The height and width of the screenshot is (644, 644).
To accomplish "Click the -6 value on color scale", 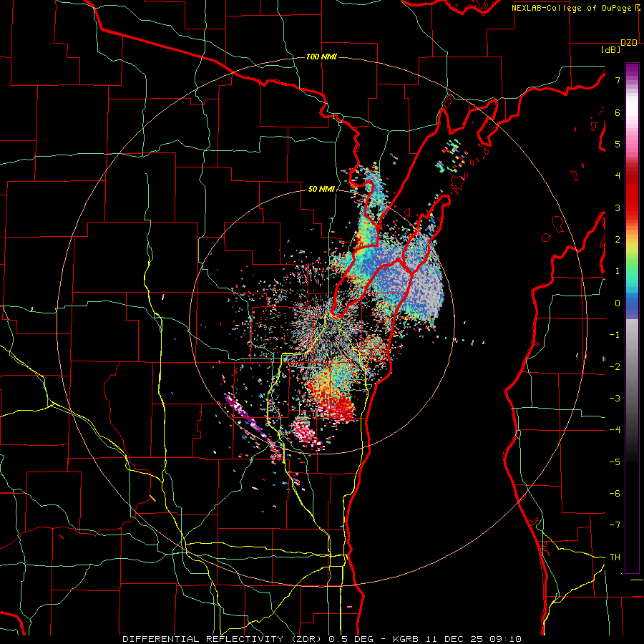I will point(615,494).
